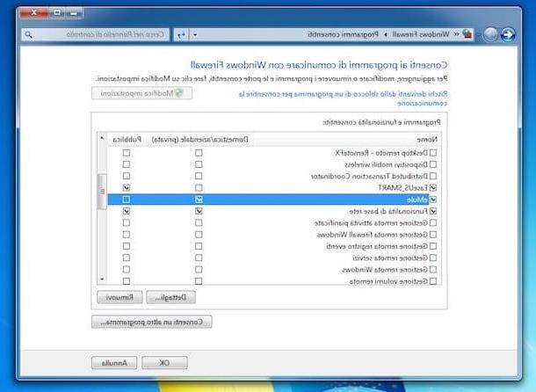Check Gestione remota registro eventi name checkbox
Viewport: 536px width, 392px height.
click(x=433, y=246)
